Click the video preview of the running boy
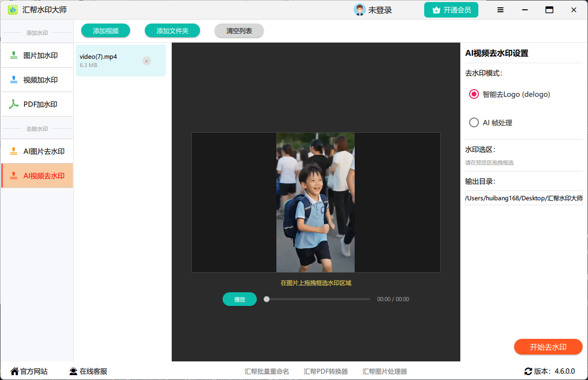 [x=316, y=202]
